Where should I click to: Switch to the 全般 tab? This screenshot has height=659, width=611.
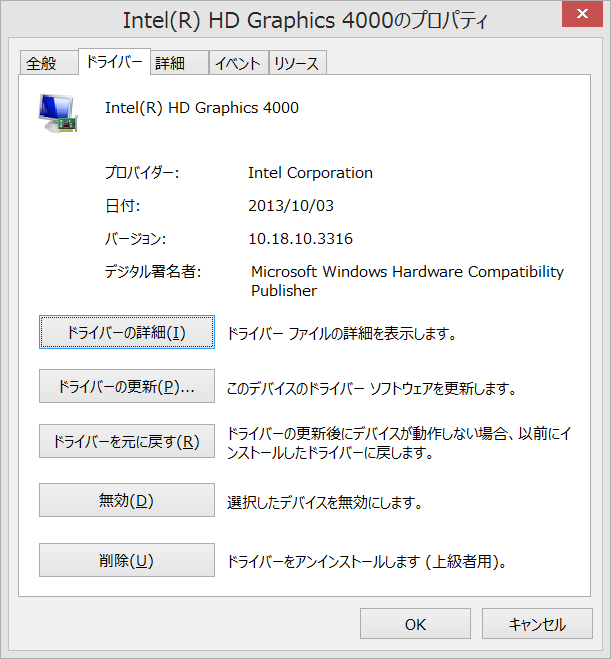coord(49,63)
